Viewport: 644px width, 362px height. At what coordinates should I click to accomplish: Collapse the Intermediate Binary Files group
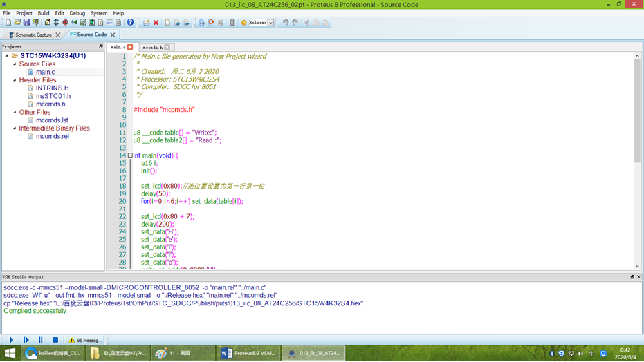[x=15, y=128]
